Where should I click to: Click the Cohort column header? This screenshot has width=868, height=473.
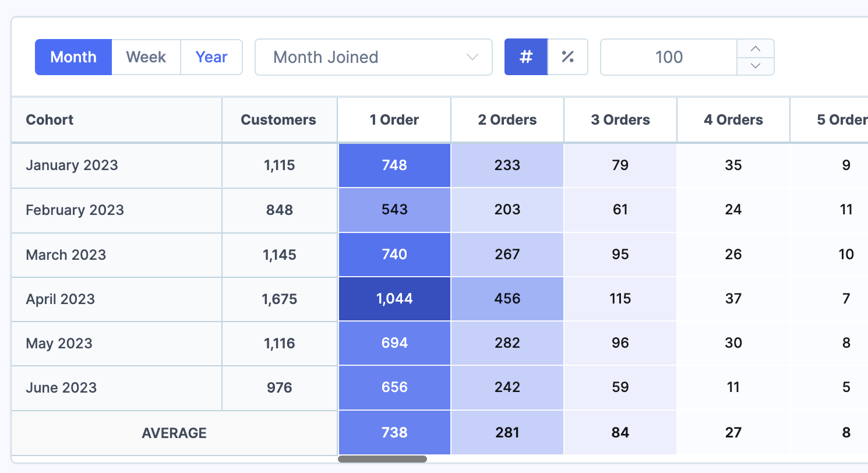50,119
